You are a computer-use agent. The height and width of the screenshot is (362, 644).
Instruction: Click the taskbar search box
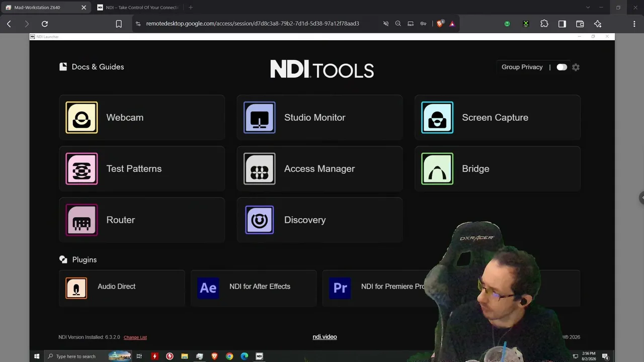pos(88,356)
